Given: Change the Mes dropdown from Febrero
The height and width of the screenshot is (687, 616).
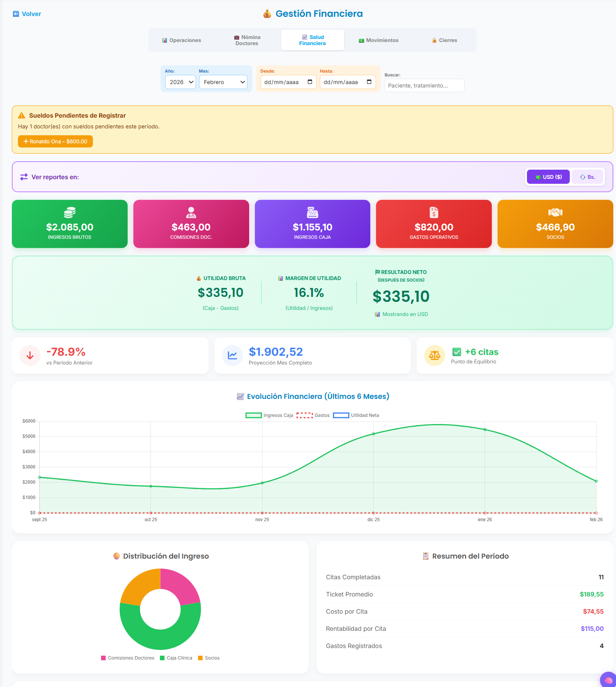Looking at the screenshot, I should (x=223, y=82).
